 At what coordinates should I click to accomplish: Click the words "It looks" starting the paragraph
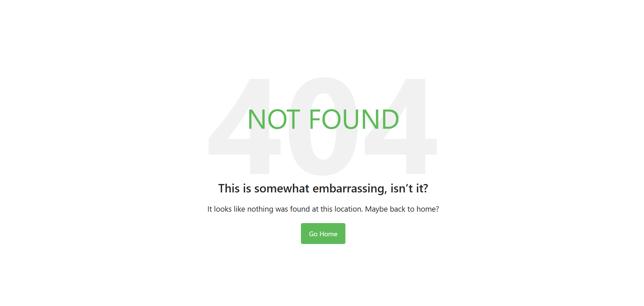[219, 209]
